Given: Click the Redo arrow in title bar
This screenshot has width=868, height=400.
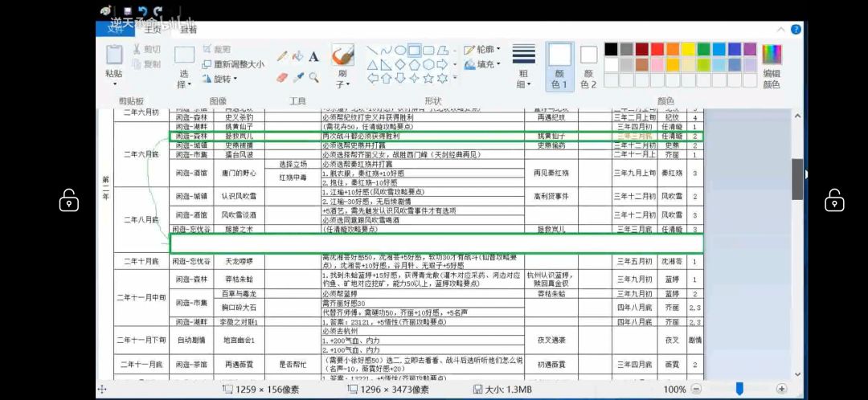Looking at the screenshot, I should click(158, 10).
